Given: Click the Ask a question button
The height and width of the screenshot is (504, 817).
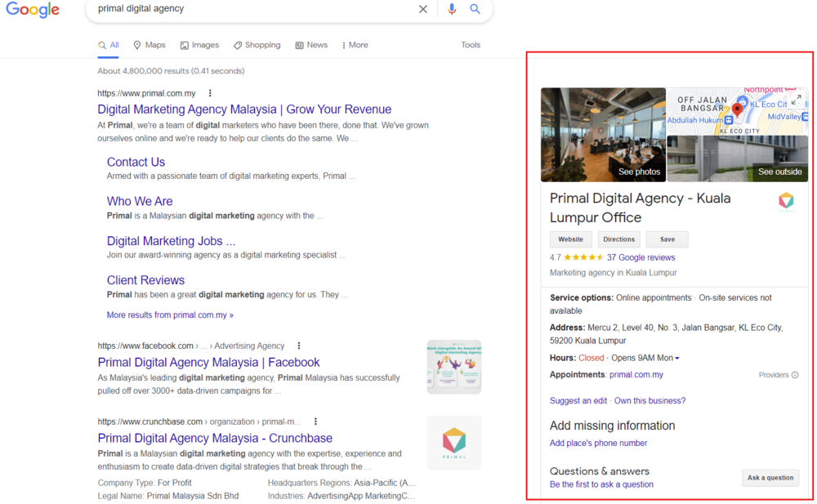Looking at the screenshot, I should click(x=770, y=478).
